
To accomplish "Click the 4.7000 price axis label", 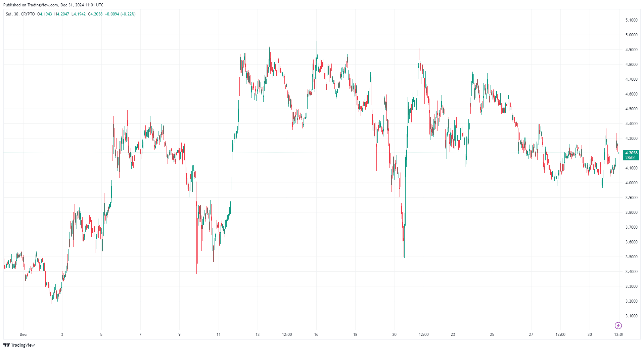I will click(631, 79).
